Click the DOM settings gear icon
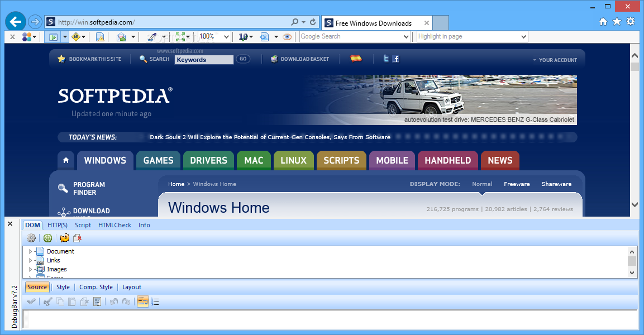Viewport: 644px width, 335px height. click(x=31, y=238)
